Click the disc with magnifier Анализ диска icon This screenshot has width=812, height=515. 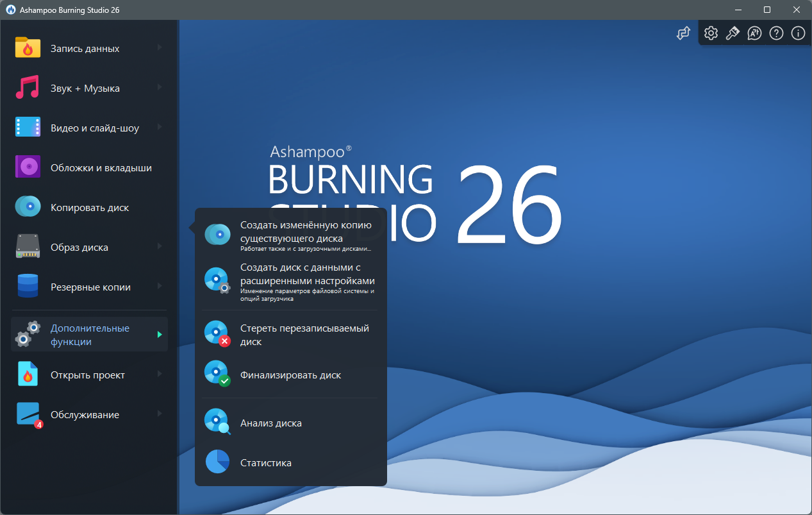pyautogui.click(x=217, y=422)
